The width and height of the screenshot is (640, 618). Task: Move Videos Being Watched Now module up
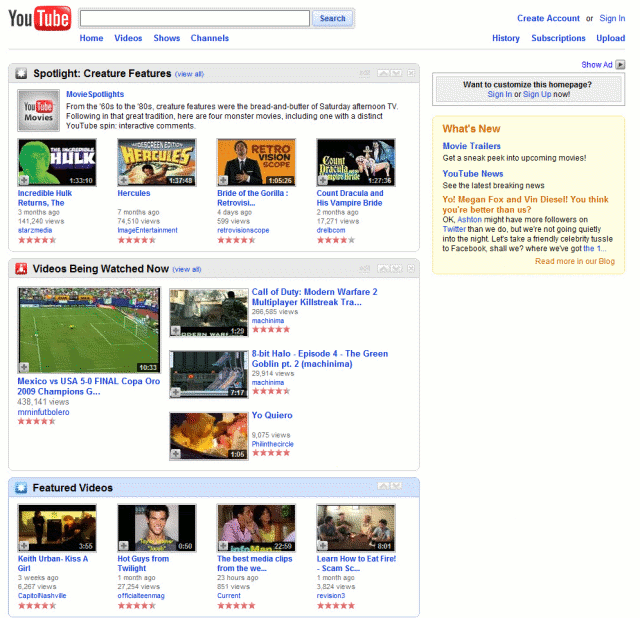383,269
